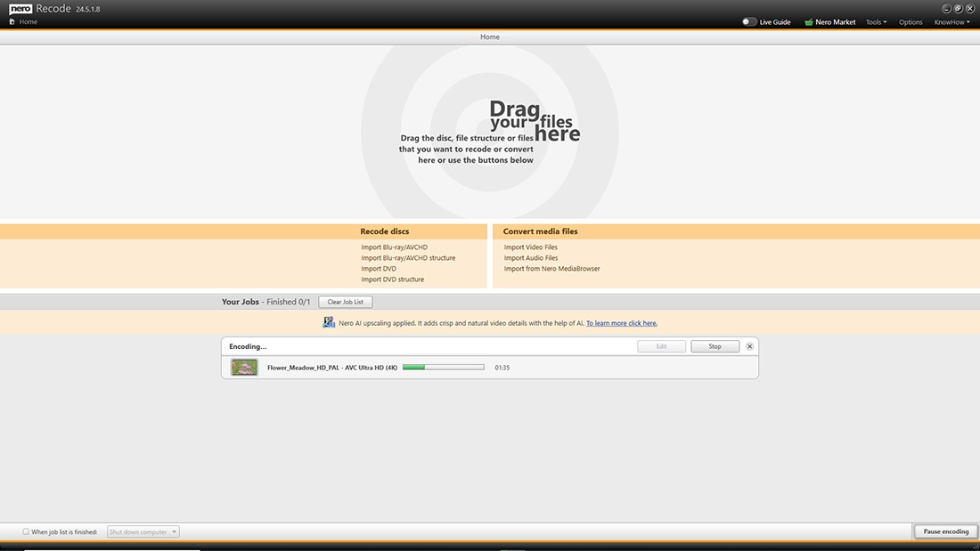The height and width of the screenshot is (551, 980).
Task: Click Import Audio Files
Action: pos(531,258)
